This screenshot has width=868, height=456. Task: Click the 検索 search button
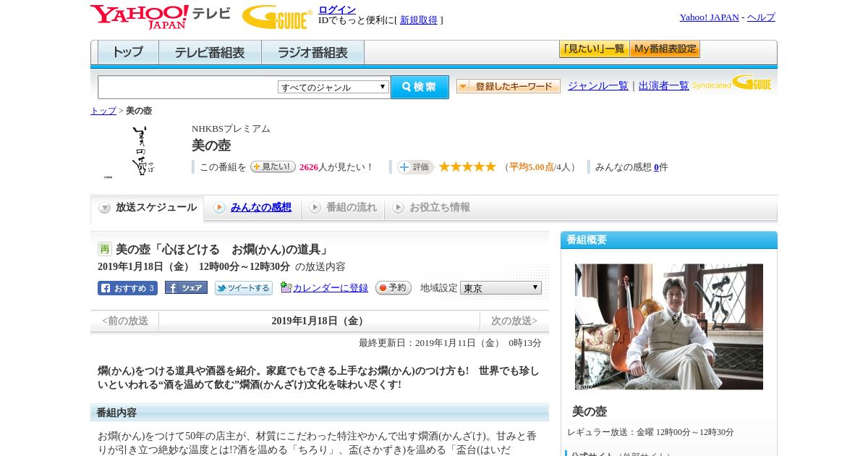coord(420,87)
